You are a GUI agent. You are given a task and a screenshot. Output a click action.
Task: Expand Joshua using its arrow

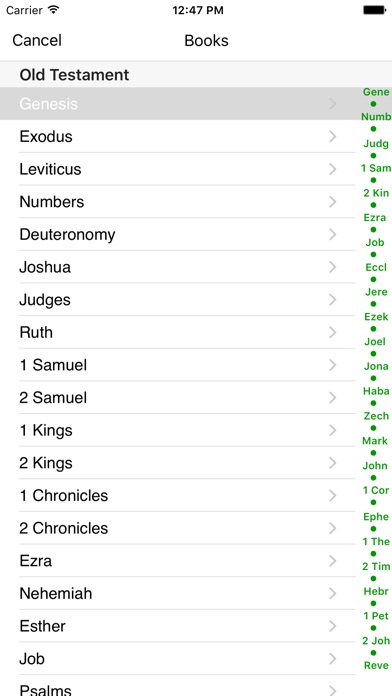(333, 267)
